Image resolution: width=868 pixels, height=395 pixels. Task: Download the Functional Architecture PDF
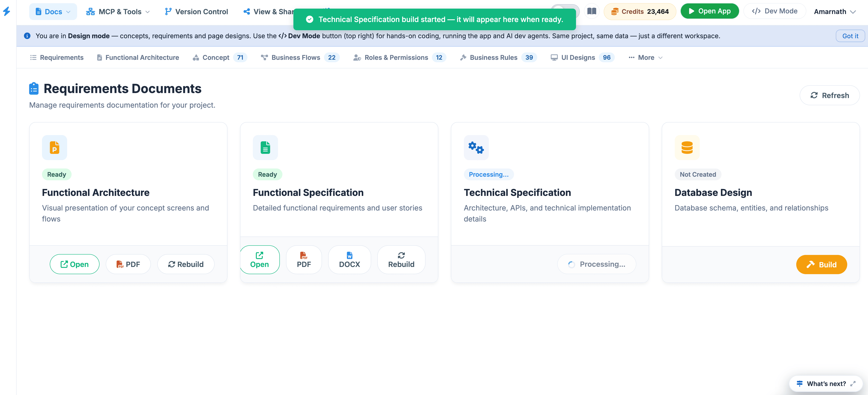pyautogui.click(x=128, y=264)
